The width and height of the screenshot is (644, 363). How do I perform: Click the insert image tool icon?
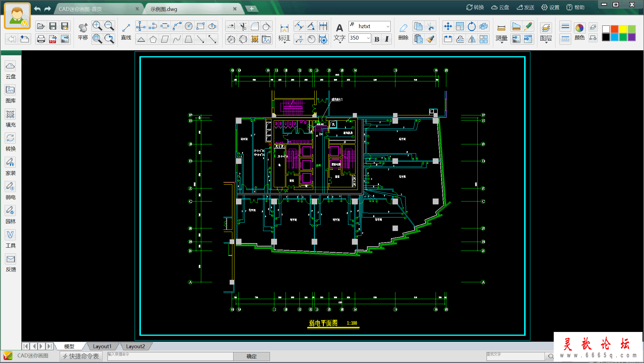coord(266,39)
